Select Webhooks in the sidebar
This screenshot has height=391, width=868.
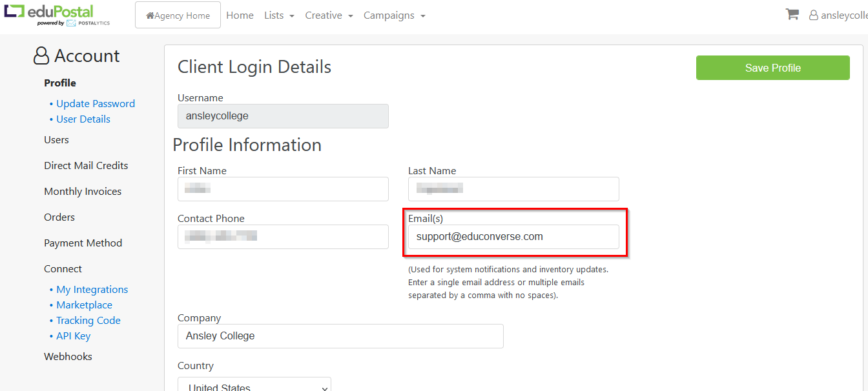[68, 357]
